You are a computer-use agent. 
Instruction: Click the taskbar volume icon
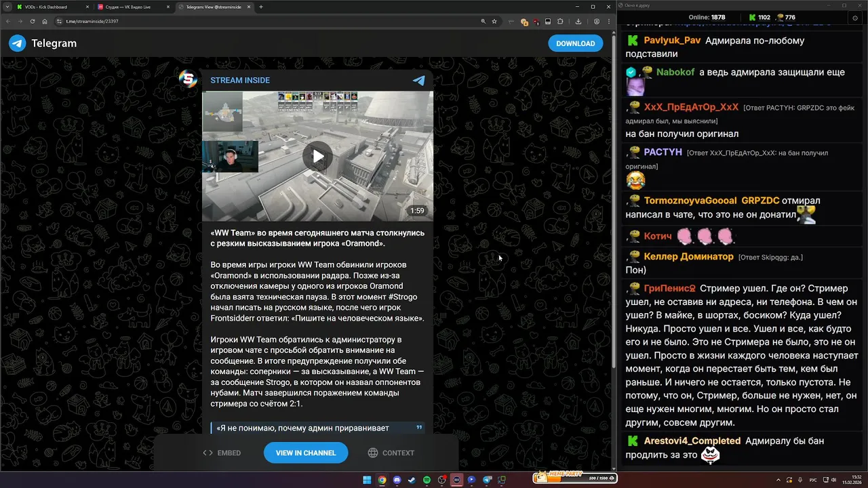[832, 480]
